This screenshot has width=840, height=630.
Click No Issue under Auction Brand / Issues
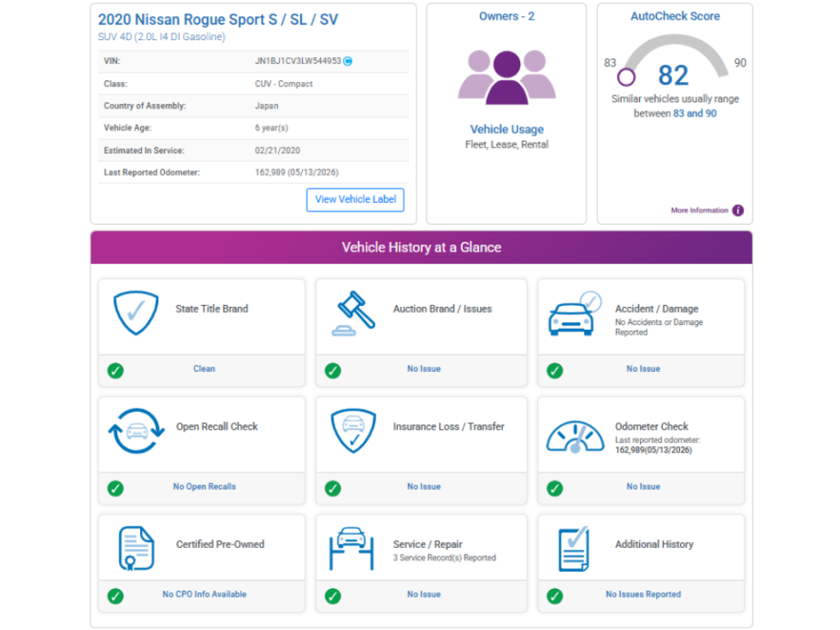pyautogui.click(x=423, y=368)
